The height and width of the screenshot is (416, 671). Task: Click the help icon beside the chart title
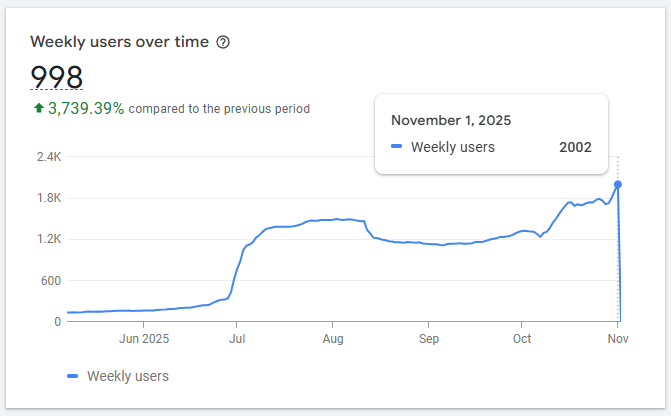coord(223,42)
